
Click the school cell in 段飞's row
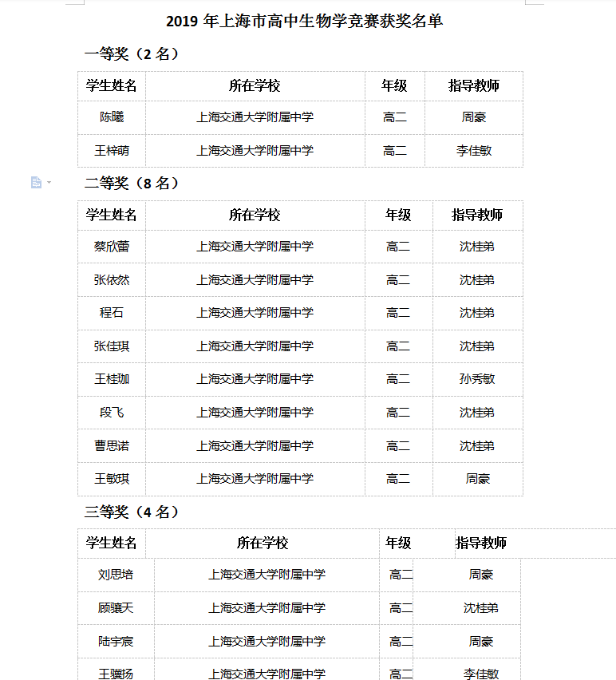(255, 413)
